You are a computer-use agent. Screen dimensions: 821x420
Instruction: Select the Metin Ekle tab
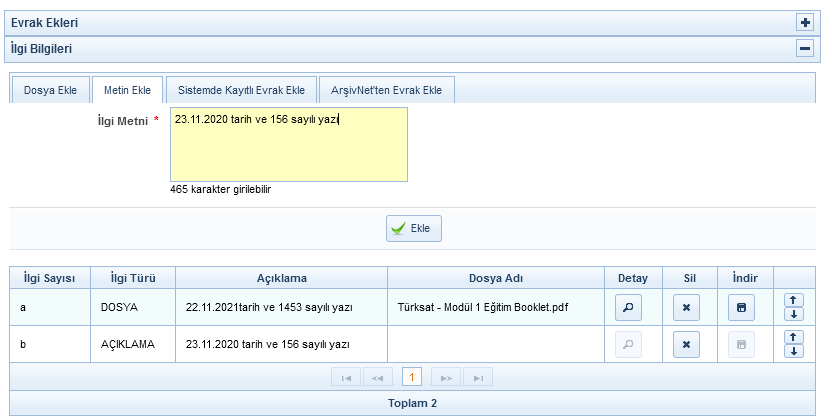point(127,90)
